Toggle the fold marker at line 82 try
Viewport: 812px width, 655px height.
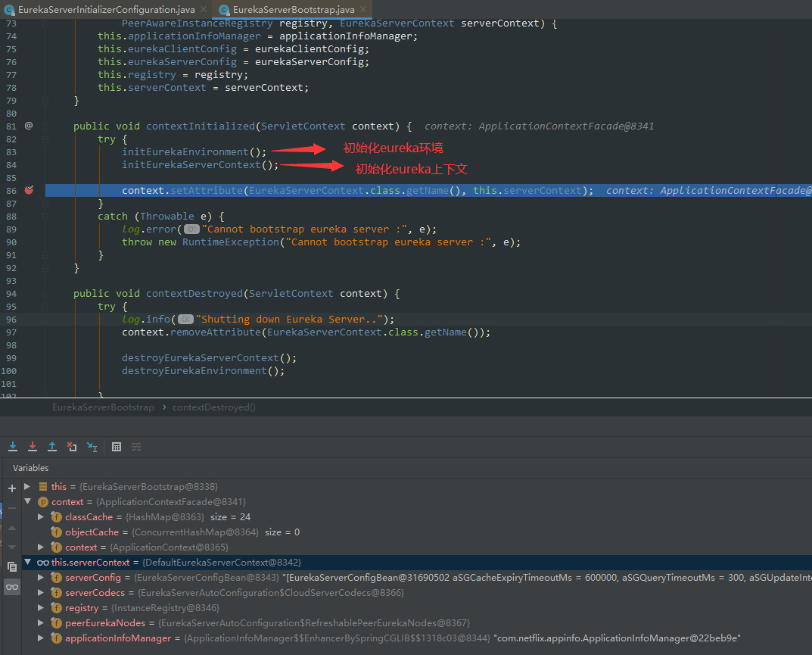(x=45, y=139)
